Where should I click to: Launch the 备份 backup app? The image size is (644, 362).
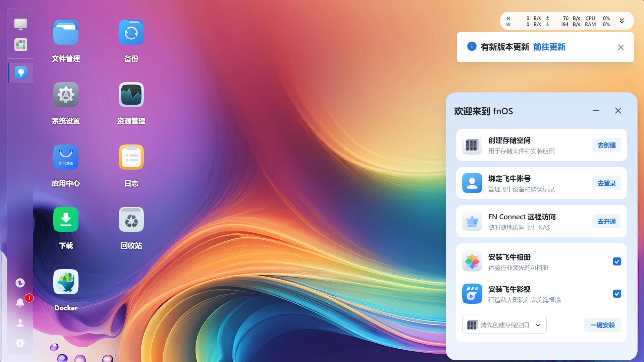click(131, 33)
